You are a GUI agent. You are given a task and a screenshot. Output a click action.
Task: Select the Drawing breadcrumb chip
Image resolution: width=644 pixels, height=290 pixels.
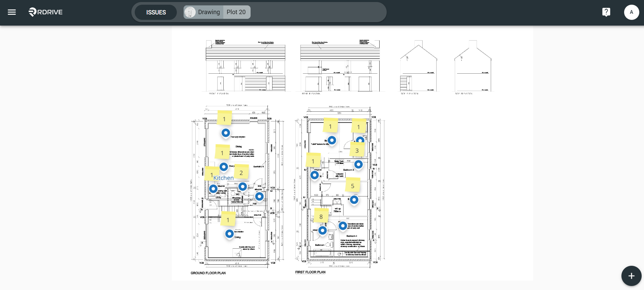pyautogui.click(x=203, y=12)
